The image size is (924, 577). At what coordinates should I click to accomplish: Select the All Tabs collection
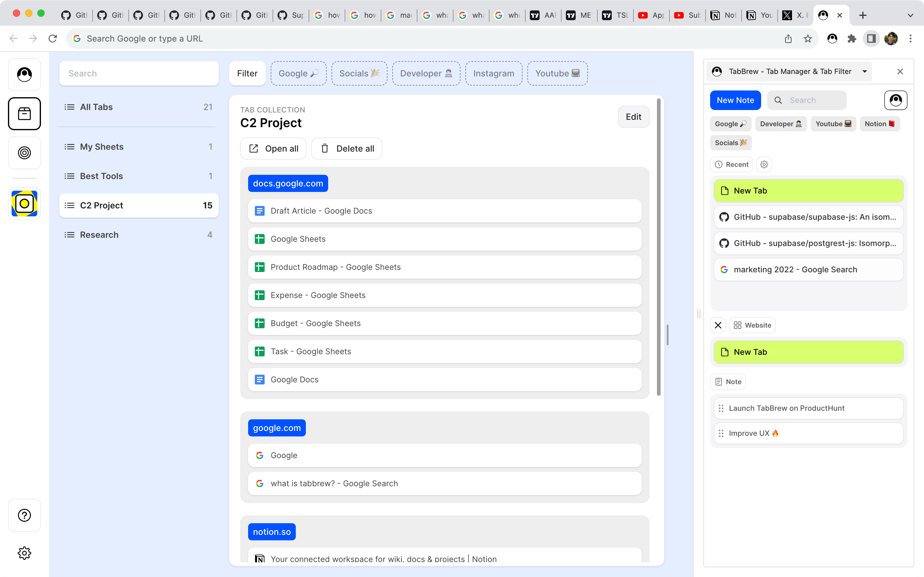(138, 107)
